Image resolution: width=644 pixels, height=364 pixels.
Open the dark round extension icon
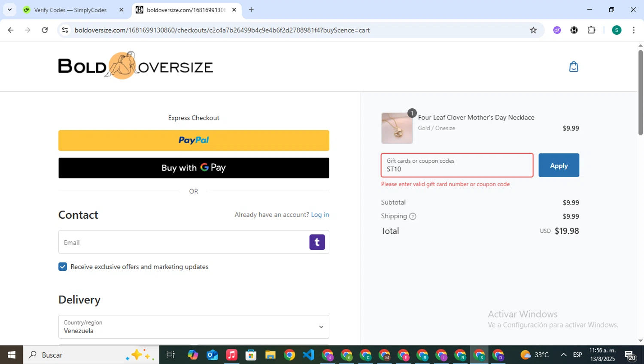574,30
